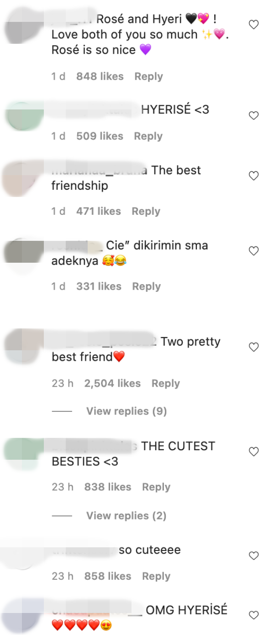The width and height of the screenshot is (274, 644).
Task: Reply to comment with 848 likes
Action: [148, 77]
